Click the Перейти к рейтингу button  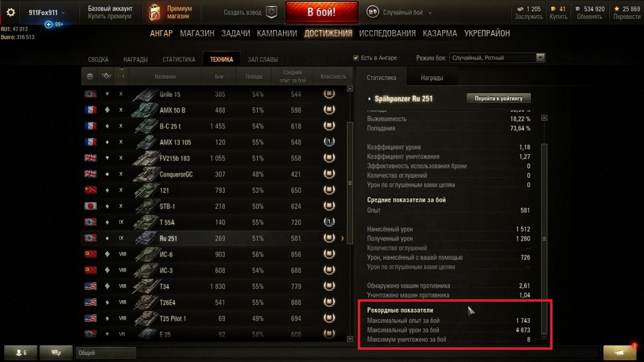point(499,98)
